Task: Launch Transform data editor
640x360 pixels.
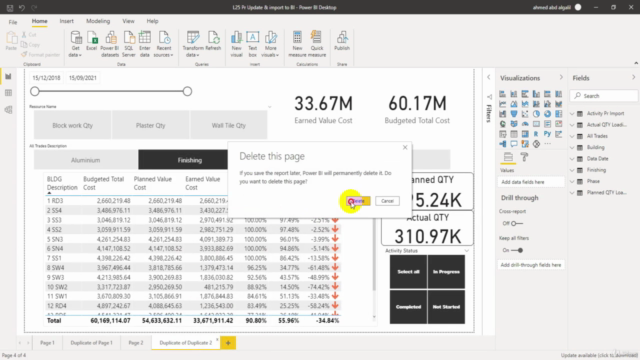Action: (193, 44)
